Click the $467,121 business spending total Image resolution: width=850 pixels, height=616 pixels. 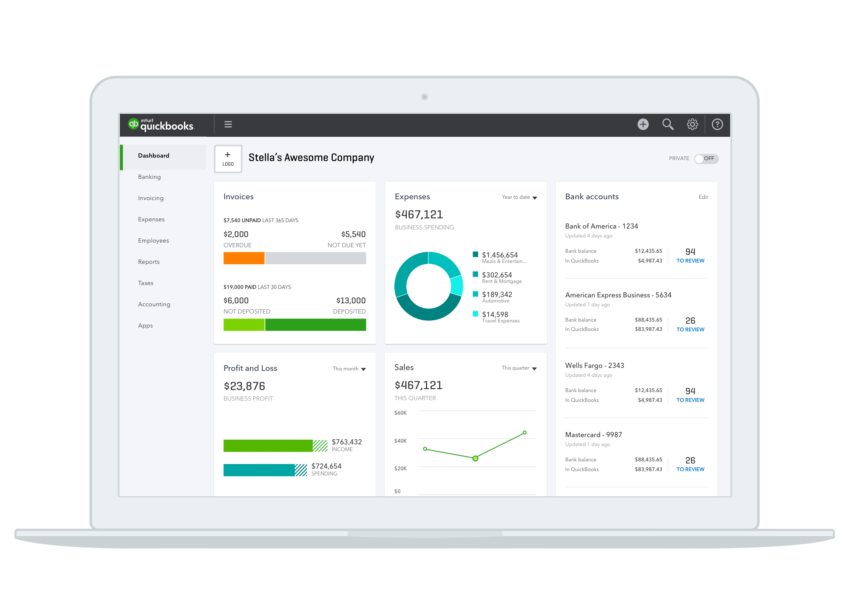pos(419,215)
